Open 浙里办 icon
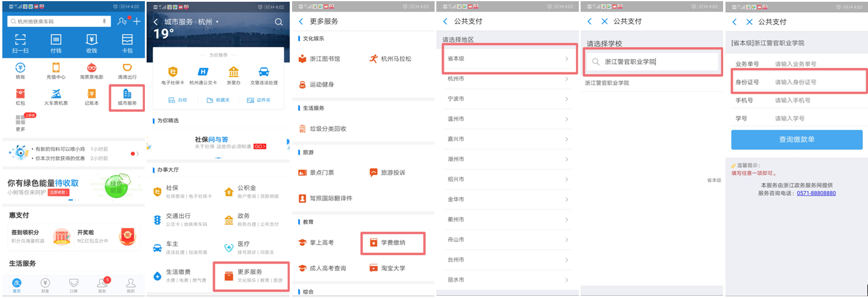 click(234, 72)
